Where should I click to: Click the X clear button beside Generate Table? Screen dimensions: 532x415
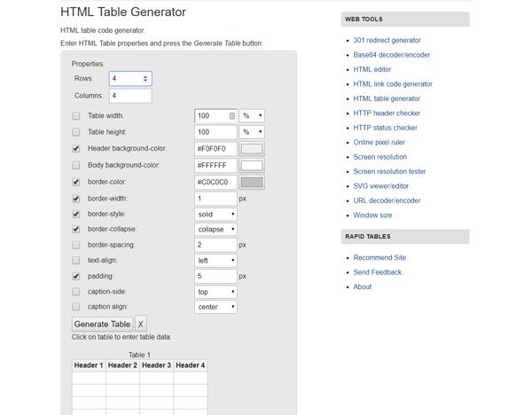(141, 325)
